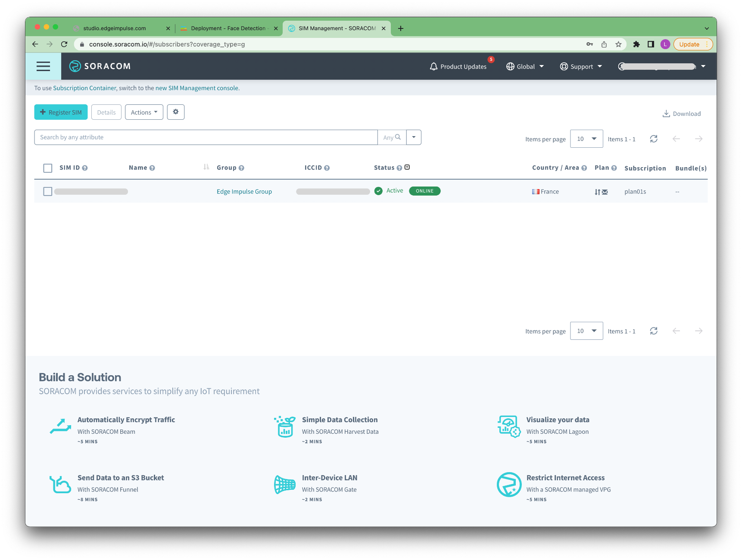Open the new SIM Management console link
Screen dimensions: 742x560
pos(197,88)
